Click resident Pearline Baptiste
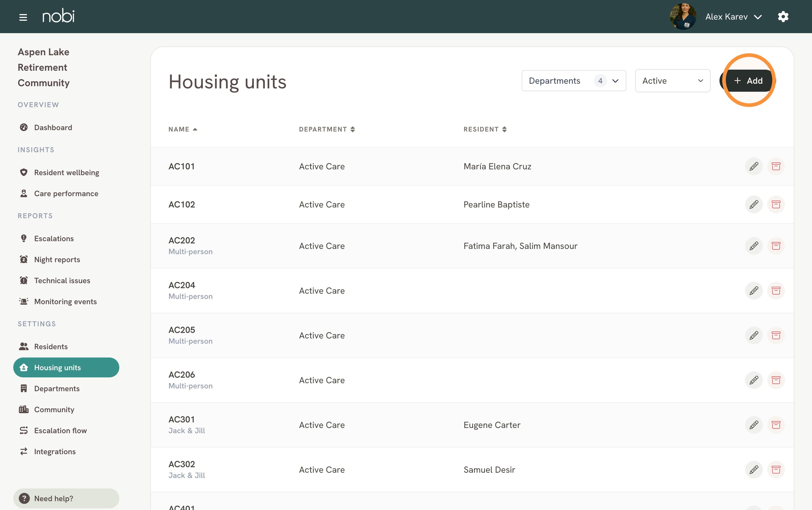Screen dimensions: 812x510 (x=496, y=204)
